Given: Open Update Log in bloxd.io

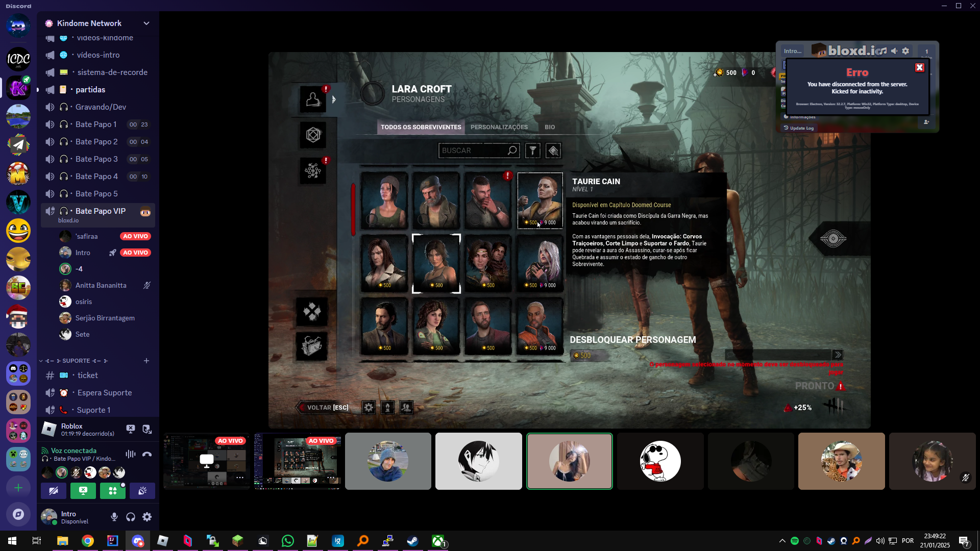Looking at the screenshot, I should coord(799,128).
